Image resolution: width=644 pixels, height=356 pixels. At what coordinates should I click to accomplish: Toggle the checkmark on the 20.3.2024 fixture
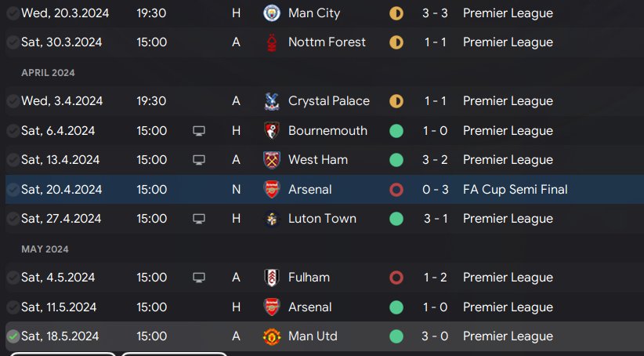tap(13, 13)
